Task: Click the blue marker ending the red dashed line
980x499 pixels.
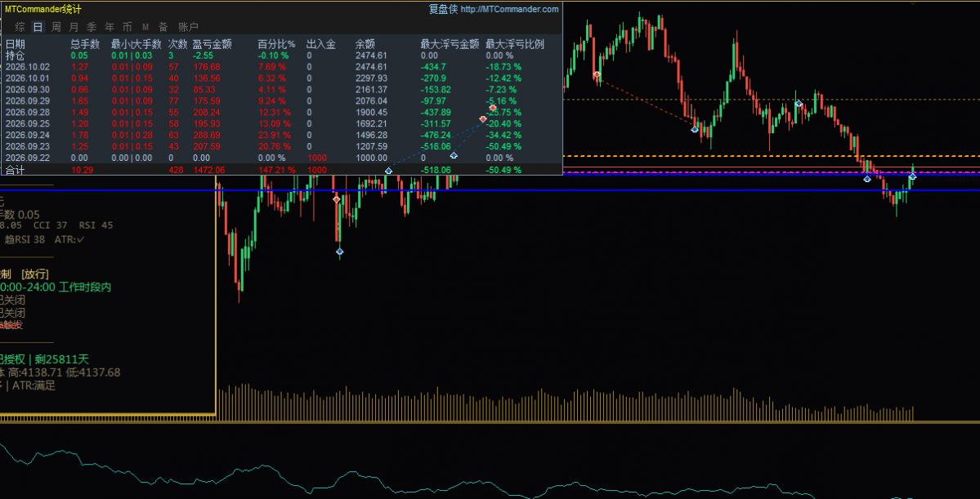Action: pos(695,129)
